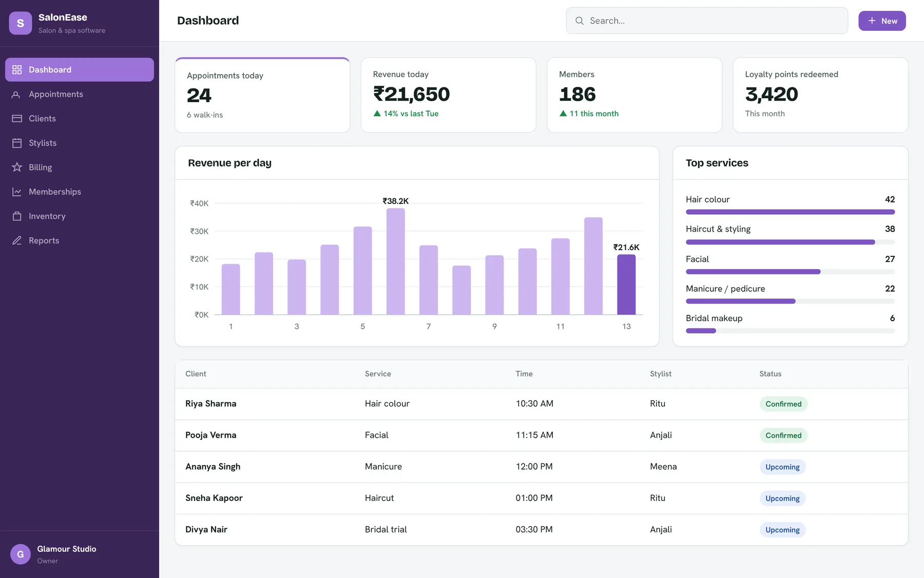Image resolution: width=924 pixels, height=578 pixels.
Task: Click the Status column header
Action: point(771,374)
